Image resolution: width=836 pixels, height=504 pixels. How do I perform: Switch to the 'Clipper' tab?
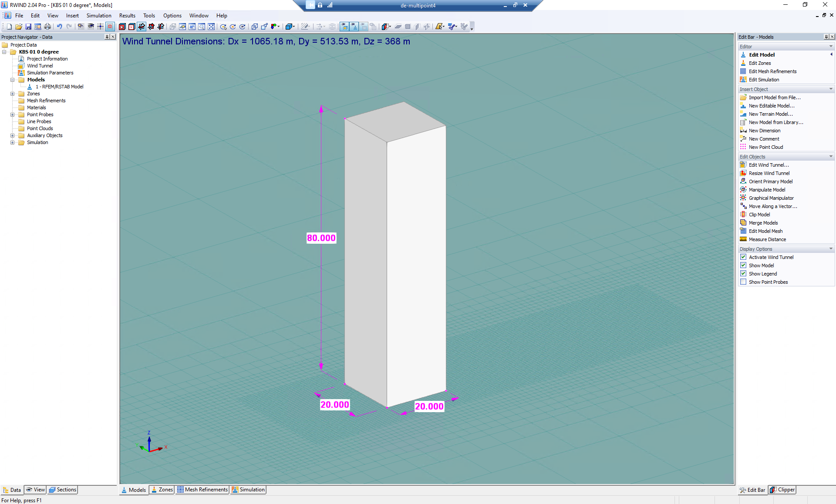pos(782,490)
